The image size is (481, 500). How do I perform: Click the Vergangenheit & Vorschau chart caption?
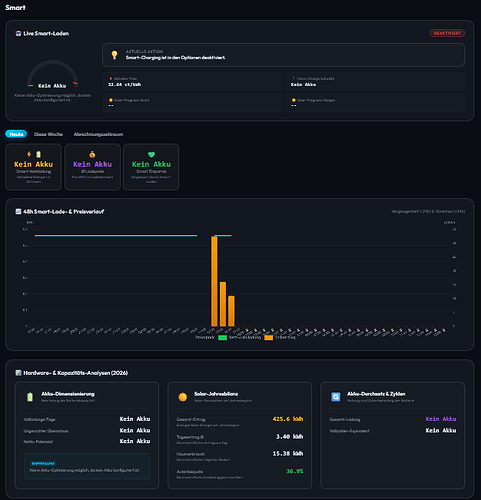[428, 211]
